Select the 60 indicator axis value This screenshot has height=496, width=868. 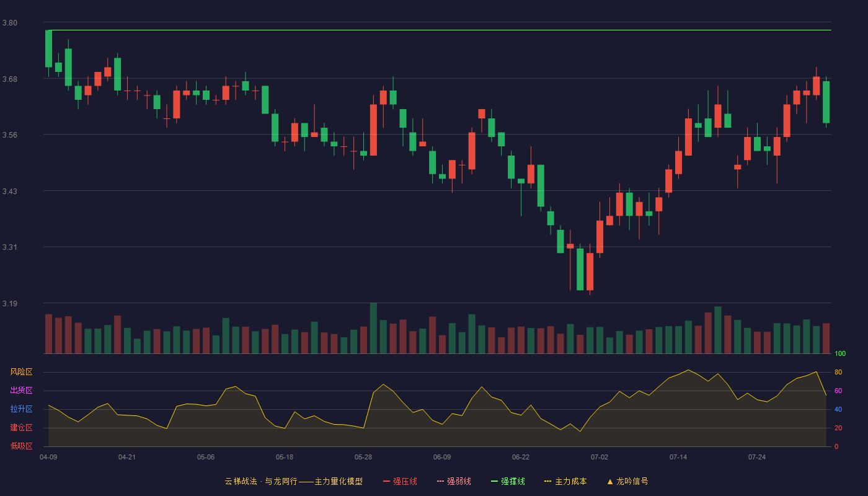click(838, 391)
